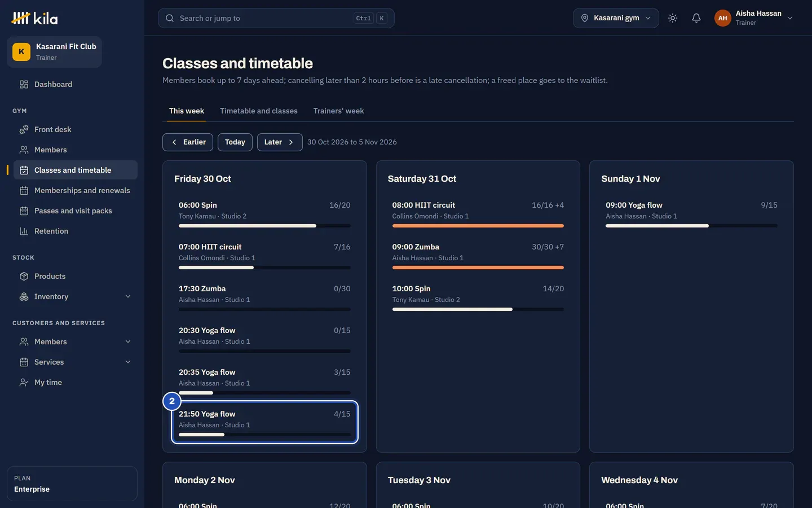Click the location pin icon for Kasarani gym
The image size is (812, 508).
[x=585, y=18]
